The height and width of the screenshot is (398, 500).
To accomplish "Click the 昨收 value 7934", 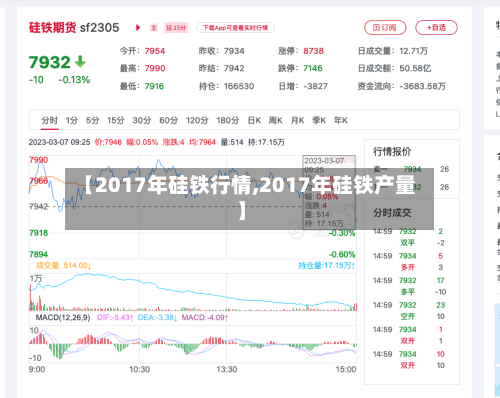I will point(234,51).
